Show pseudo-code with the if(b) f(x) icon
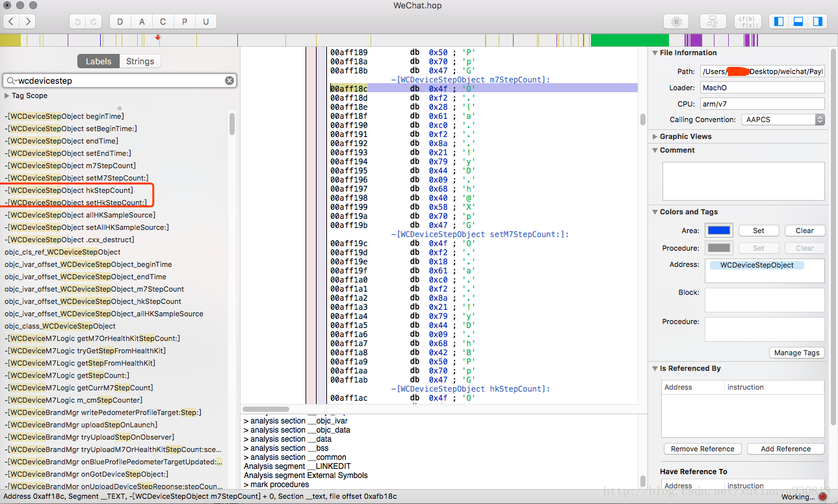 click(x=748, y=21)
